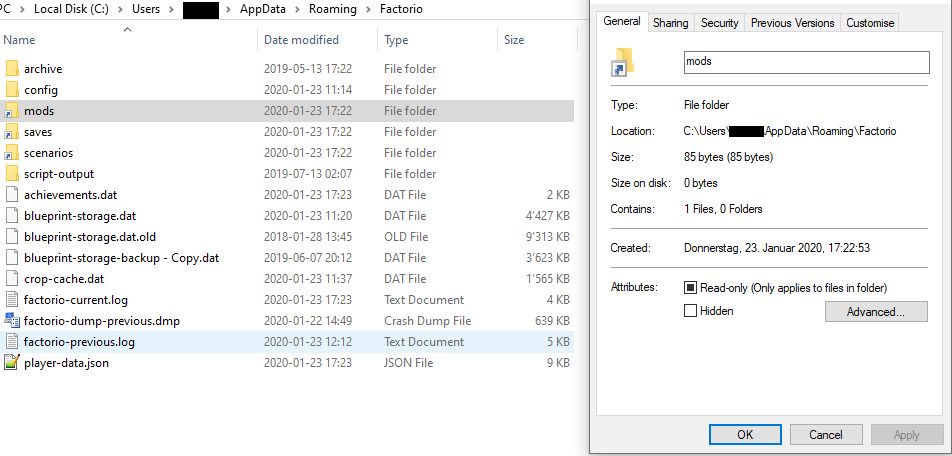The height and width of the screenshot is (456, 952).
Task: Expand the chevron before AppData breadcrumb
Action: click(228, 9)
